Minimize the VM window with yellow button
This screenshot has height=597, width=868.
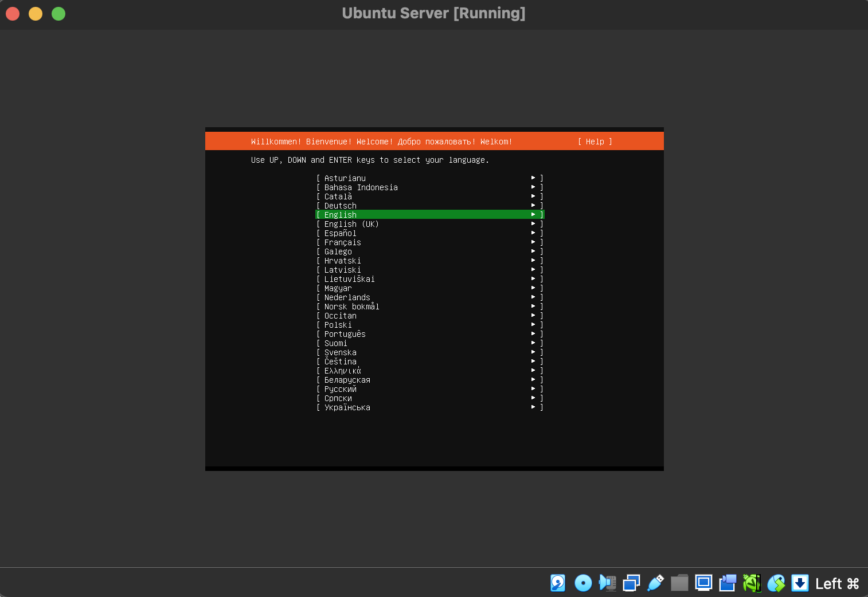pyautogui.click(x=36, y=14)
